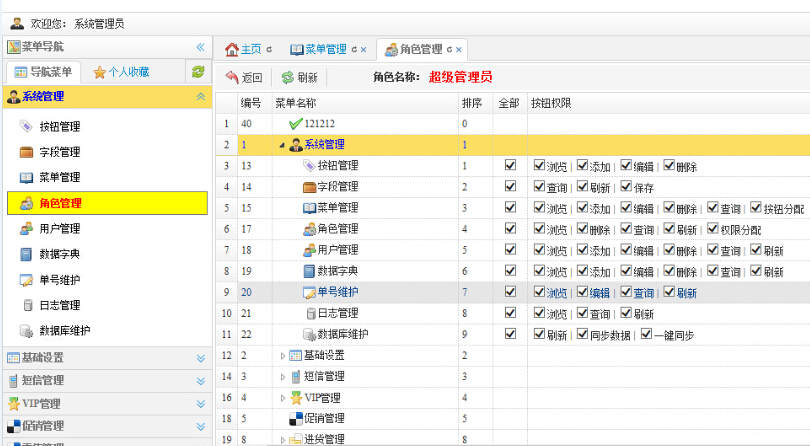The height and width of the screenshot is (446, 810).
Task: Toggle 全部 checkbox for 日志管理 row
Action: 510,313
